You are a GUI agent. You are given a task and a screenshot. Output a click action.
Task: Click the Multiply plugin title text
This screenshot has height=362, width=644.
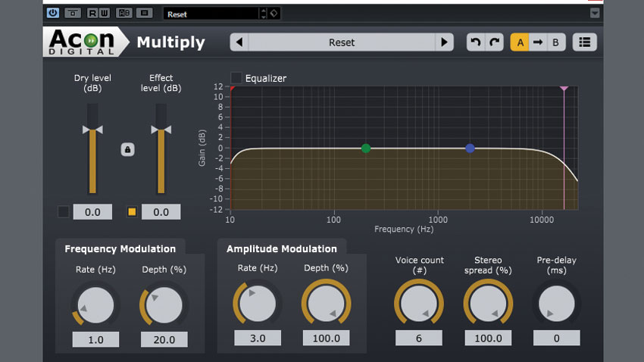pos(171,42)
